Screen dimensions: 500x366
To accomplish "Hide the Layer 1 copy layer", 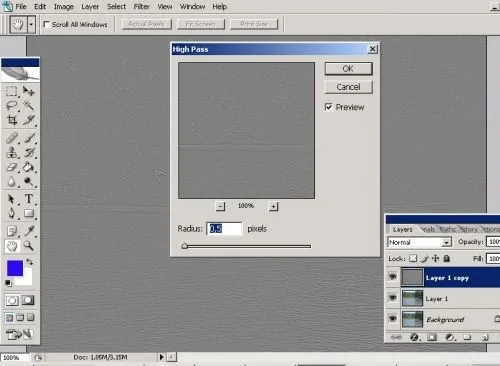I will coord(393,276).
